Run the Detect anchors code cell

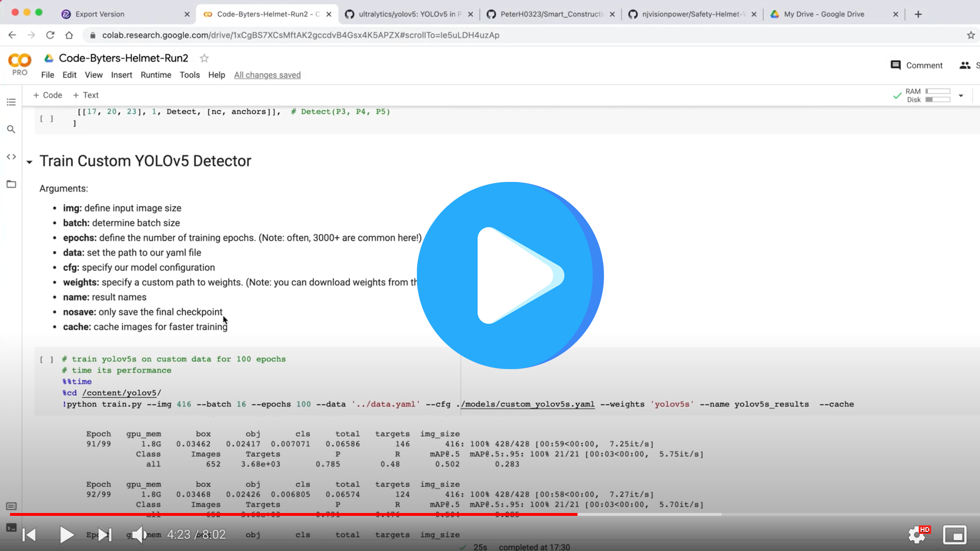(47, 118)
